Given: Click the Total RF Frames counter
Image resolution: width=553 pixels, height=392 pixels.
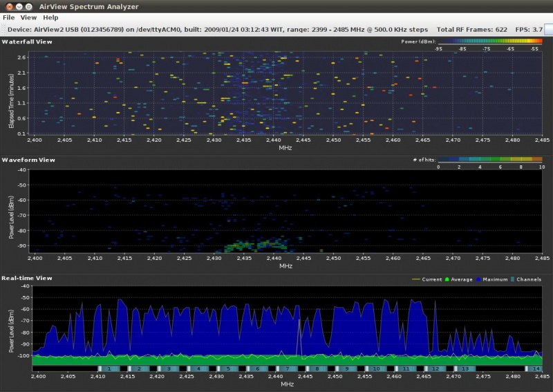Looking at the screenshot, I should click(471, 30).
